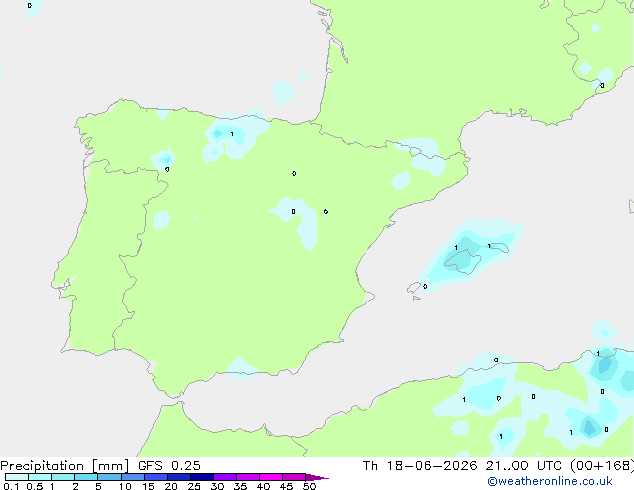Click the 10–15 mm legend swatch

(x=132, y=477)
